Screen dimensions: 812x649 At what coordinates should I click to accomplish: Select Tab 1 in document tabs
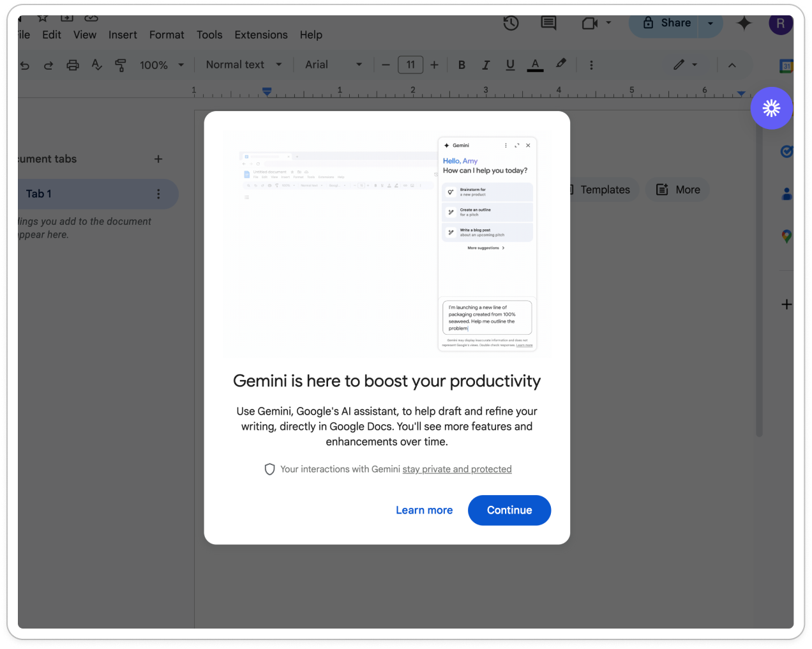97,194
